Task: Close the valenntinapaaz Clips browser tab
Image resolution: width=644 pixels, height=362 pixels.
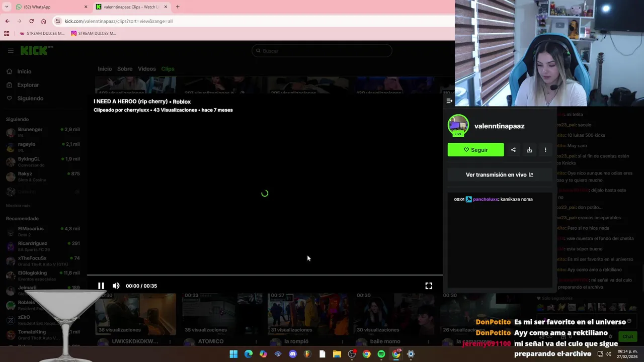Action: (165, 7)
